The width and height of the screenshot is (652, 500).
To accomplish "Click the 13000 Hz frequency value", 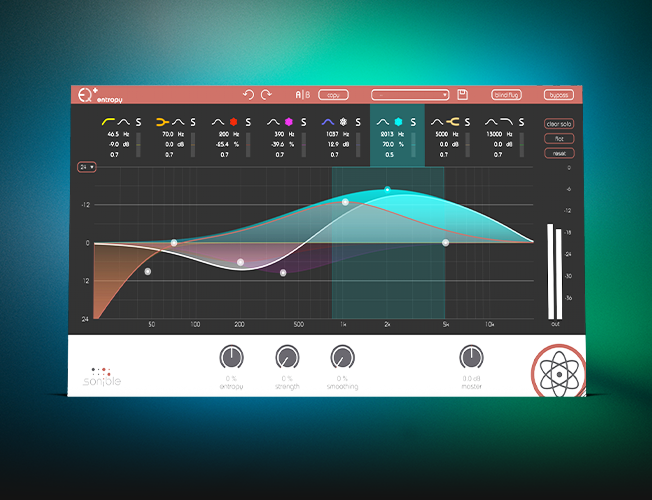I will click(x=494, y=134).
